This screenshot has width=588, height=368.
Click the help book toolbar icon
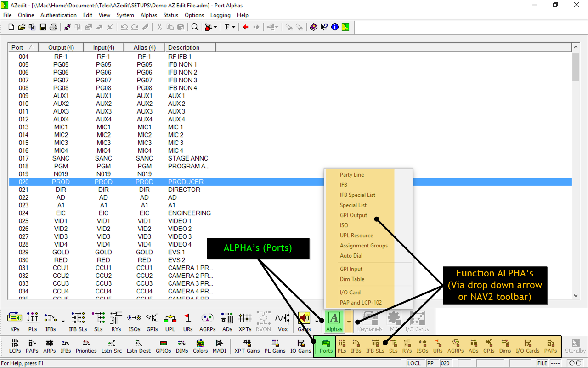(314, 27)
